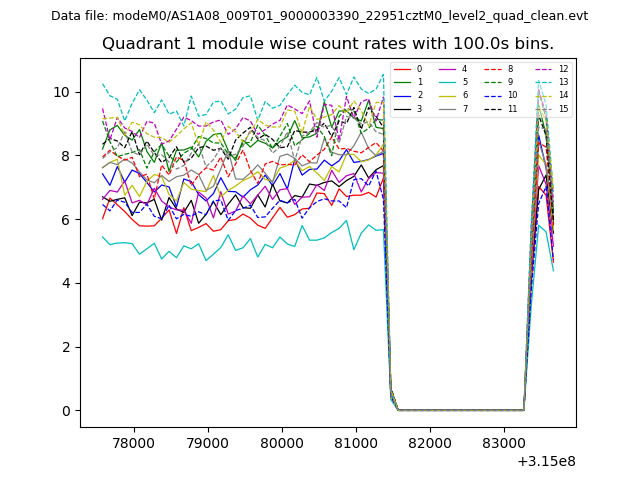Click y-axis tick label 10
Screen dimensions: 640x480
point(63,92)
